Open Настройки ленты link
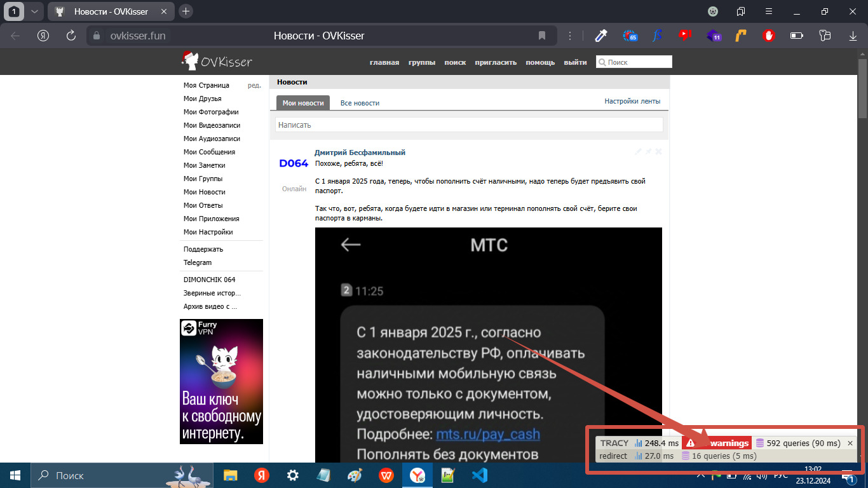The image size is (868, 488). [632, 101]
